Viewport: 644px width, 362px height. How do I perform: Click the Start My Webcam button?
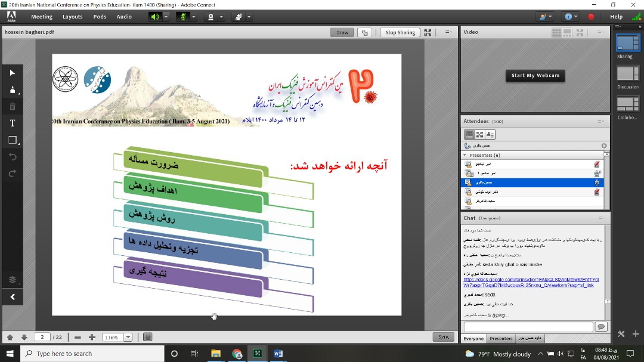(x=535, y=76)
